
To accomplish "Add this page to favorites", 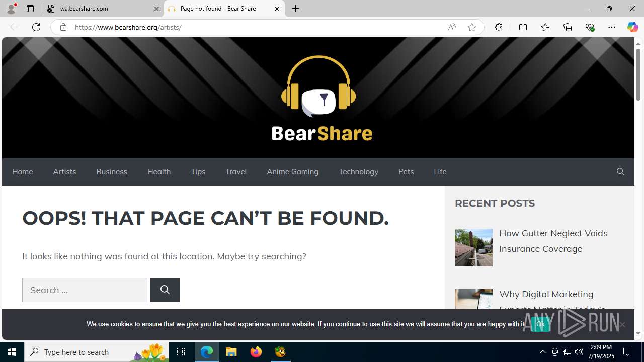I will [x=472, y=27].
